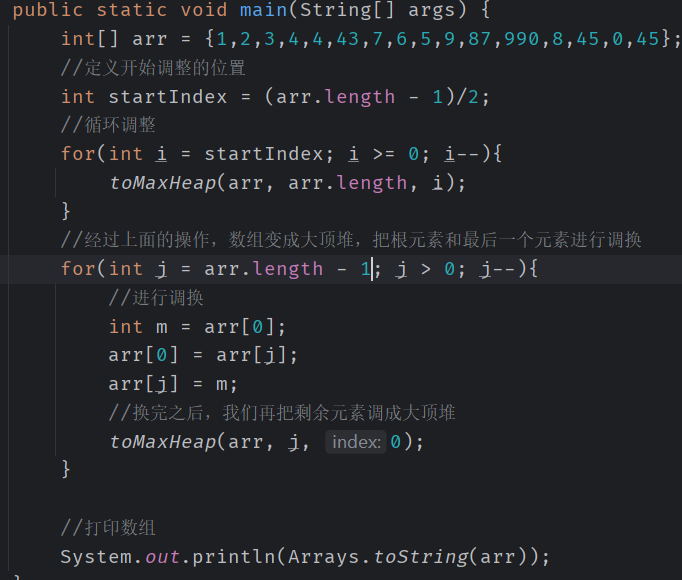
Task: Click 'System' in the println statement
Action: click(x=96, y=557)
